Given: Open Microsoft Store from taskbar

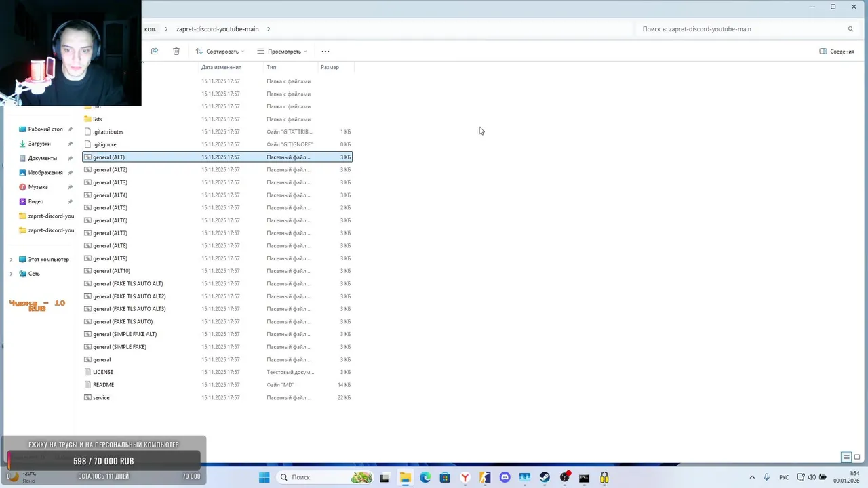Looking at the screenshot, I should pos(445,478).
